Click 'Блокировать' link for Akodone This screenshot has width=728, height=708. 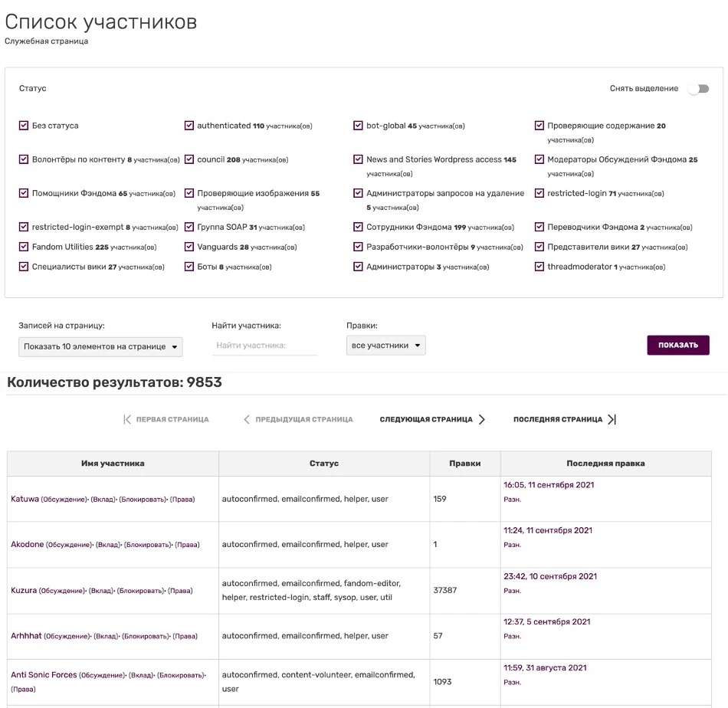coord(148,545)
